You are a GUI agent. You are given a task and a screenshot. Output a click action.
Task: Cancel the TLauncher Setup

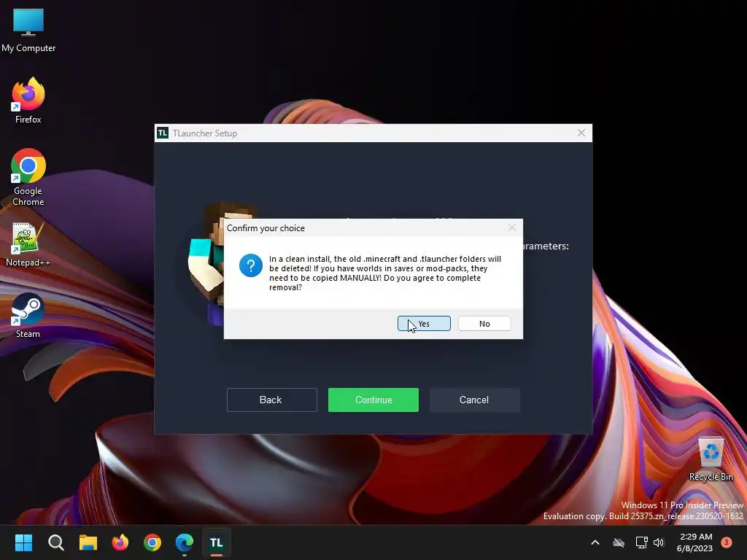474,400
